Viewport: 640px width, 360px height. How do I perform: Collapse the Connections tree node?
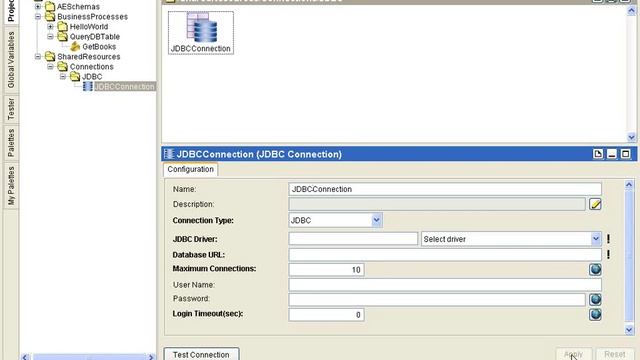51,67
